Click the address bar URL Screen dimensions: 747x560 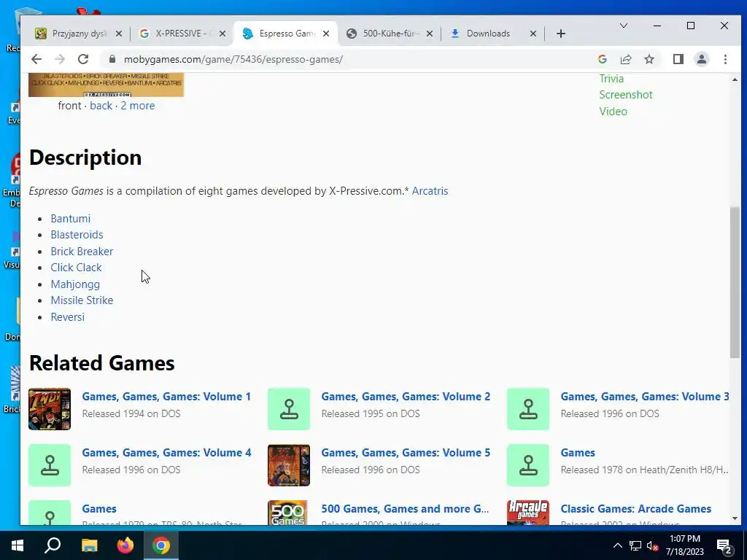(x=233, y=60)
